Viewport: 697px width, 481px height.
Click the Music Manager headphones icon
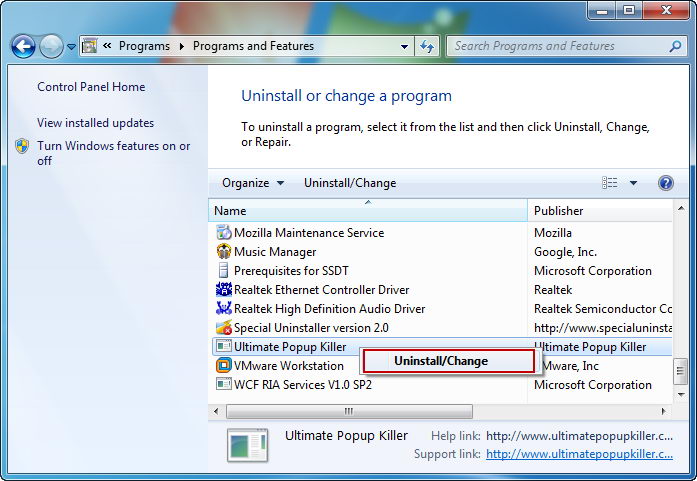(x=224, y=252)
